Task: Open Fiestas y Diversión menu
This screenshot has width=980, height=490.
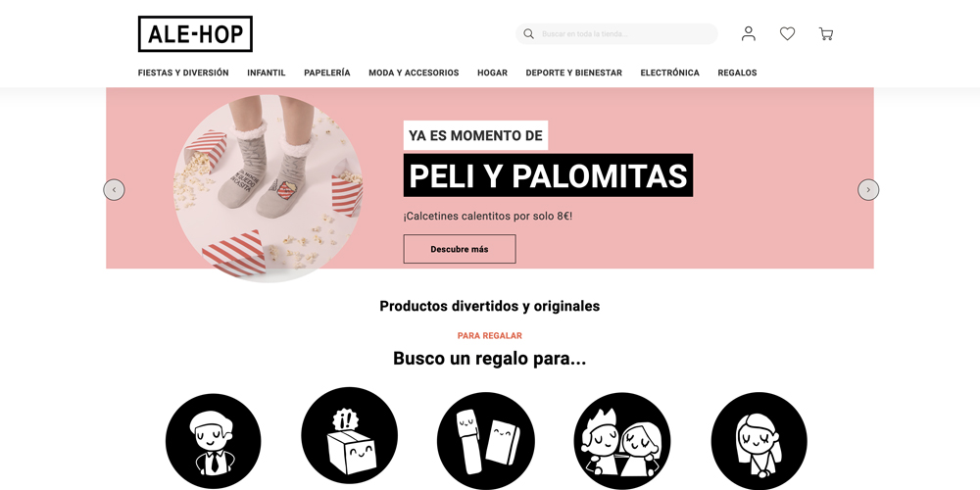Action: [x=183, y=73]
